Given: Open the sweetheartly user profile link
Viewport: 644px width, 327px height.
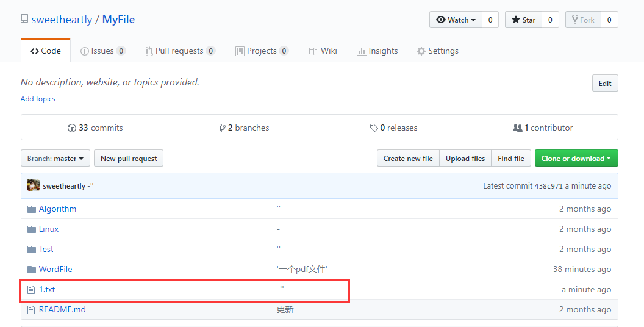Looking at the screenshot, I should pyautogui.click(x=62, y=20).
